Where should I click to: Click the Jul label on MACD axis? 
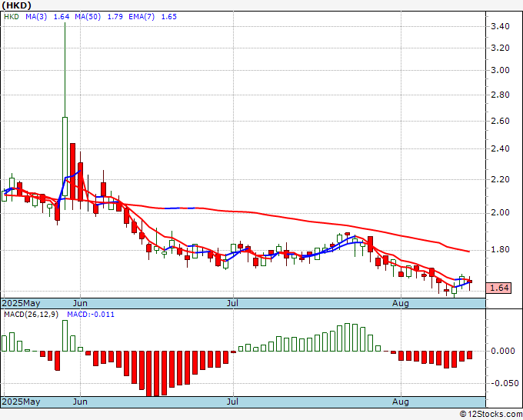(x=232, y=402)
